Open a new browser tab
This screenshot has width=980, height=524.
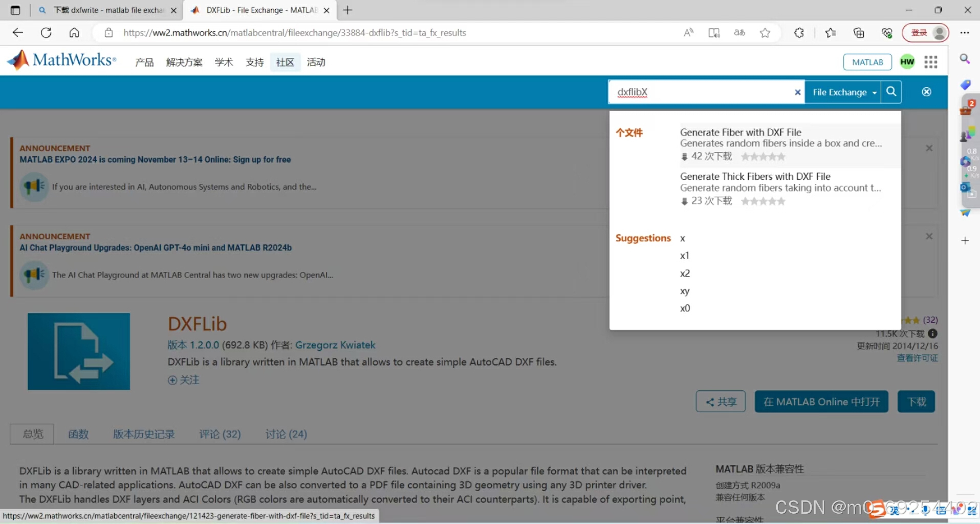coord(348,10)
